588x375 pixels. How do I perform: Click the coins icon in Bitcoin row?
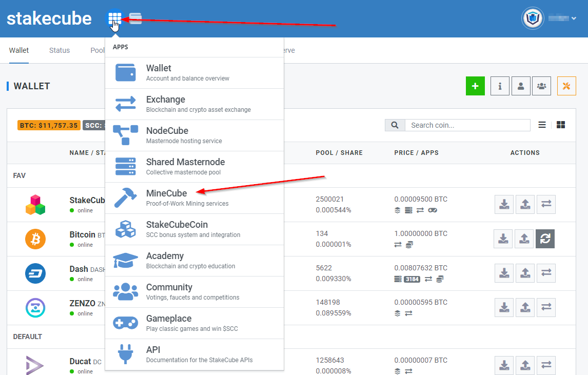coord(409,245)
